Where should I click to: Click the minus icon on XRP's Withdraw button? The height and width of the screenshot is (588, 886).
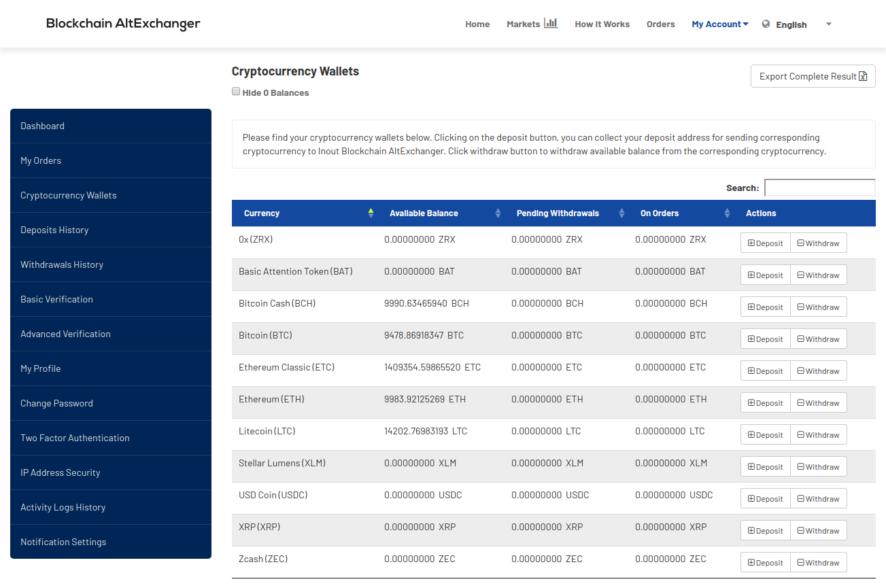point(800,530)
